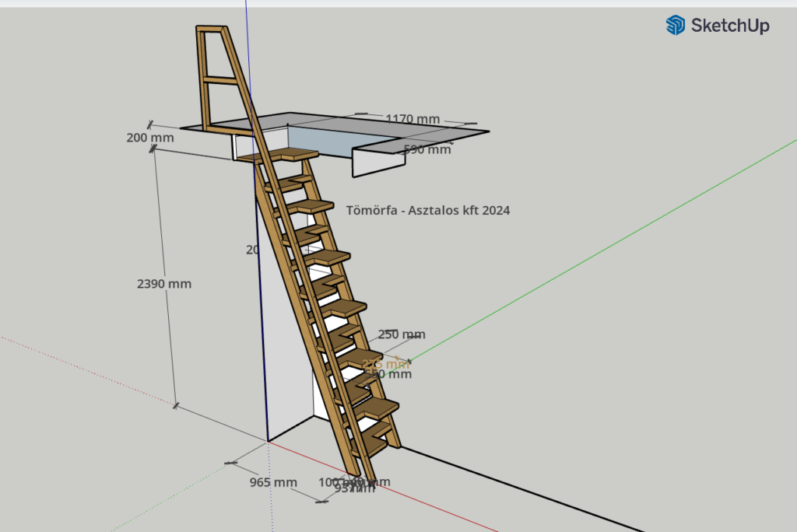The image size is (797, 532).
Task: Select the blue vertical axis above the stairs
Action: coord(247,47)
